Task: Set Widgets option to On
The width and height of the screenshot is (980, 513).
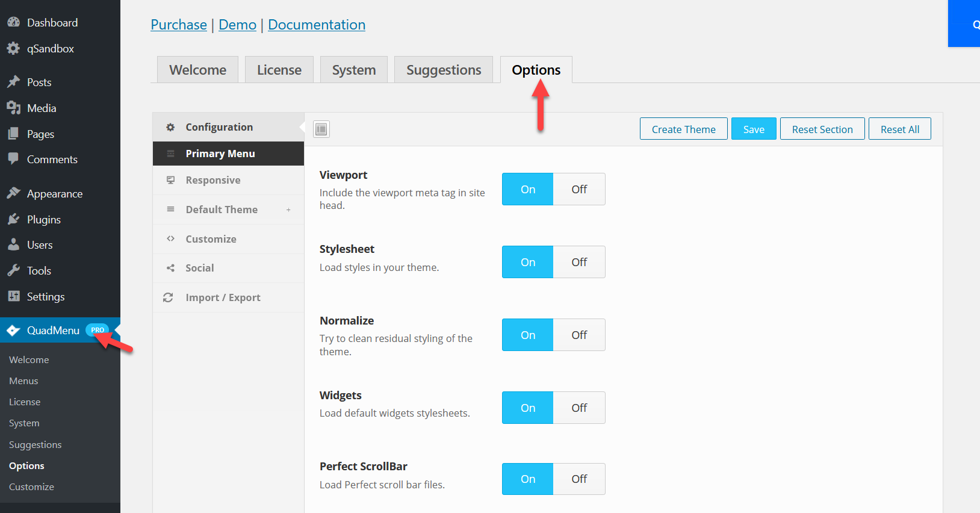Action: [x=528, y=408]
